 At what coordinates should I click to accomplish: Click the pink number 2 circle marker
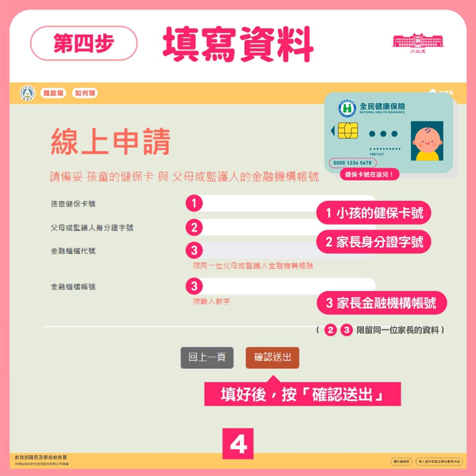coord(194,228)
